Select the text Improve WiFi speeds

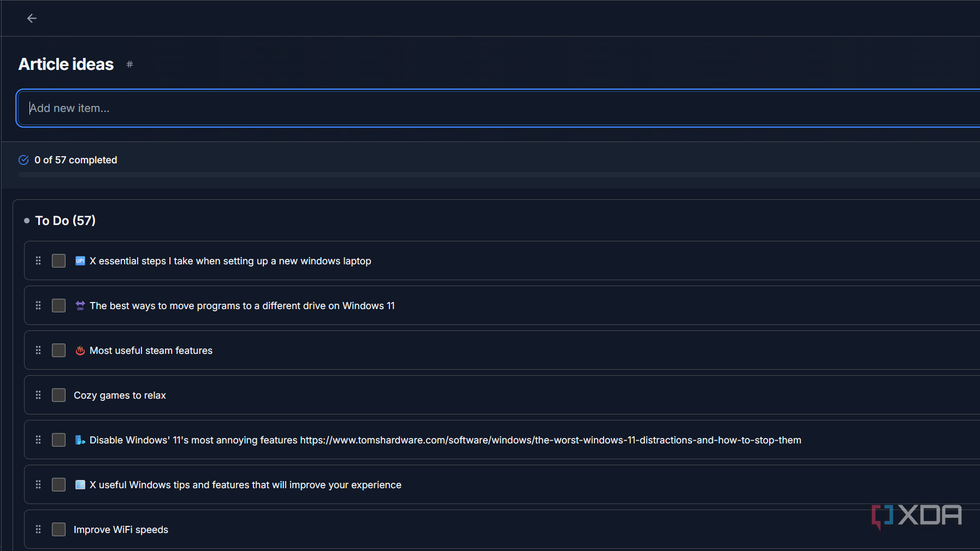point(121,530)
